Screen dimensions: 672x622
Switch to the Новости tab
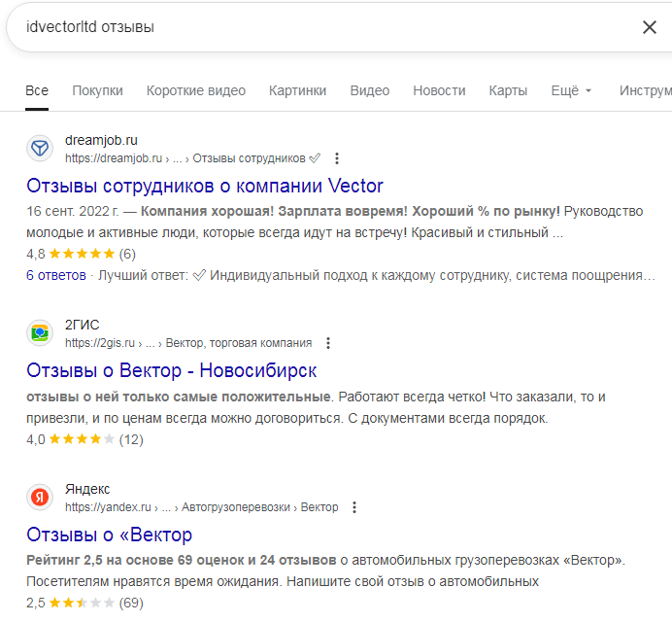(x=439, y=91)
